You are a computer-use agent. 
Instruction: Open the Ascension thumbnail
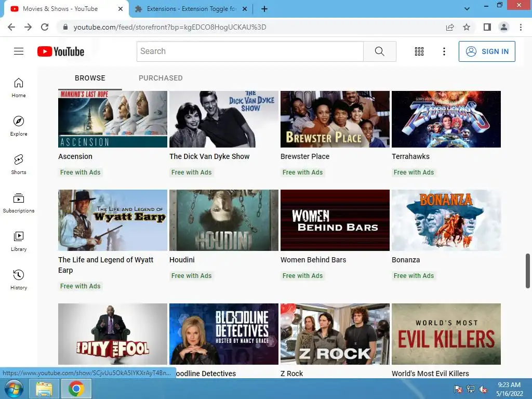coord(113,119)
